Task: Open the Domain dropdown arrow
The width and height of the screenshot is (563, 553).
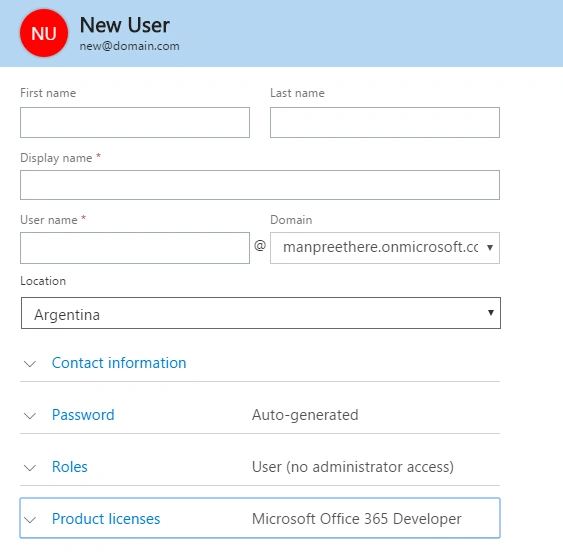Action: pos(490,247)
